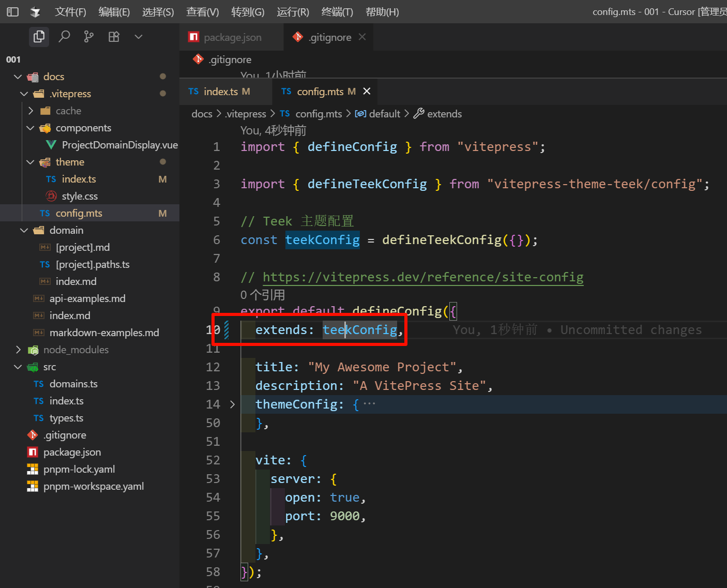Open types.ts file
727x588 pixels.
click(66, 418)
